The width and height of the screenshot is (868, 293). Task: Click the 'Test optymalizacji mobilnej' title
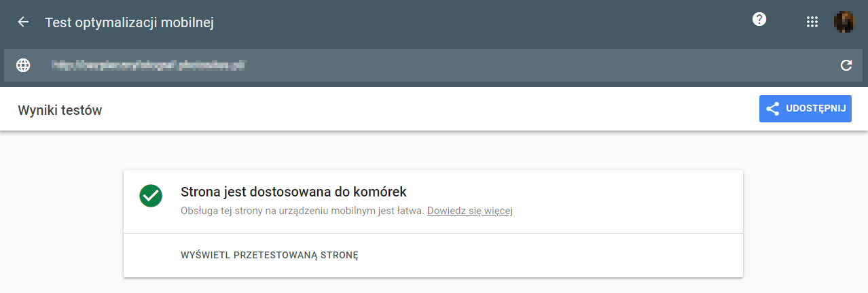[129, 22]
